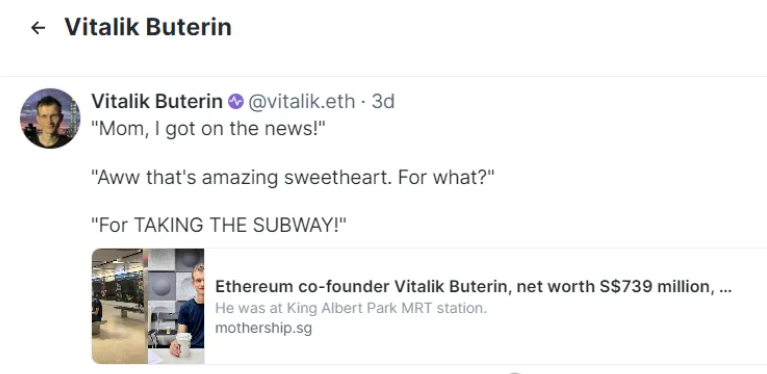Click the white coffee cup in preview image
767x374 pixels.
184,345
